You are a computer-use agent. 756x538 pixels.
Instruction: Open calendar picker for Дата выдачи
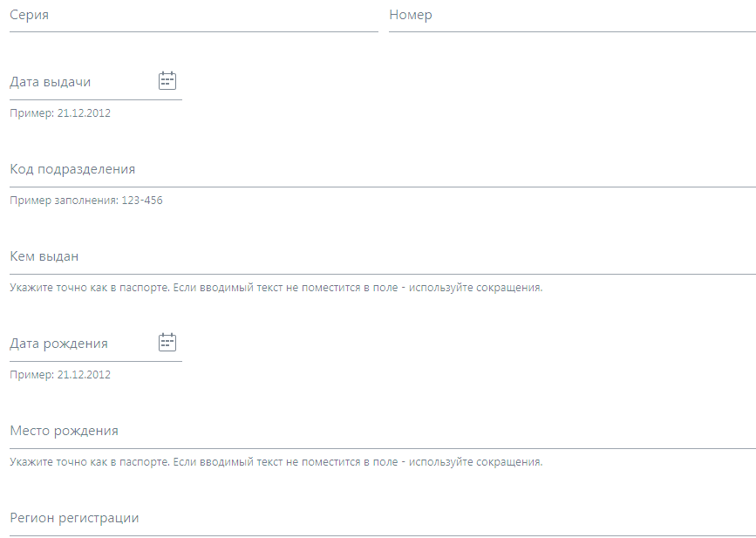(167, 81)
